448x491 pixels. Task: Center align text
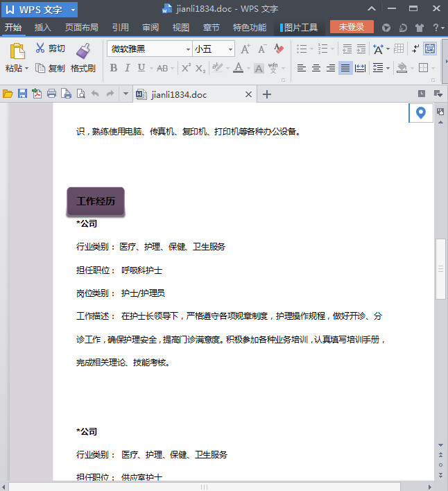[x=316, y=68]
